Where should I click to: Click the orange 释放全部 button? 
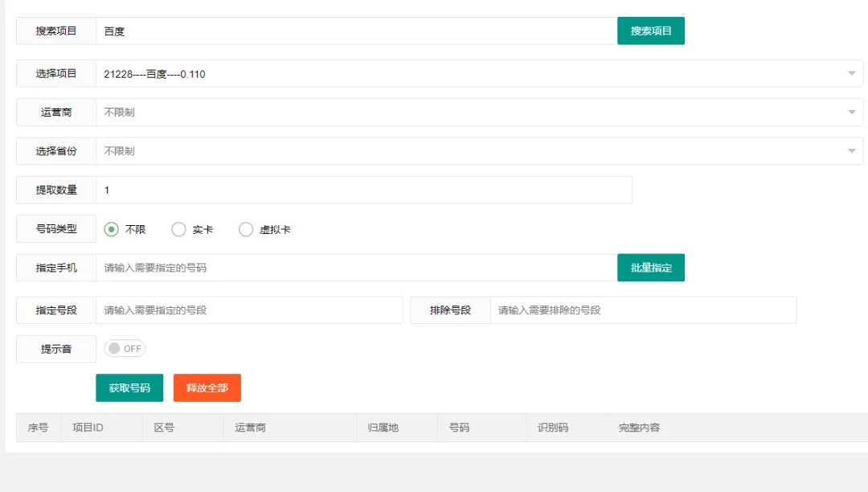(x=207, y=388)
